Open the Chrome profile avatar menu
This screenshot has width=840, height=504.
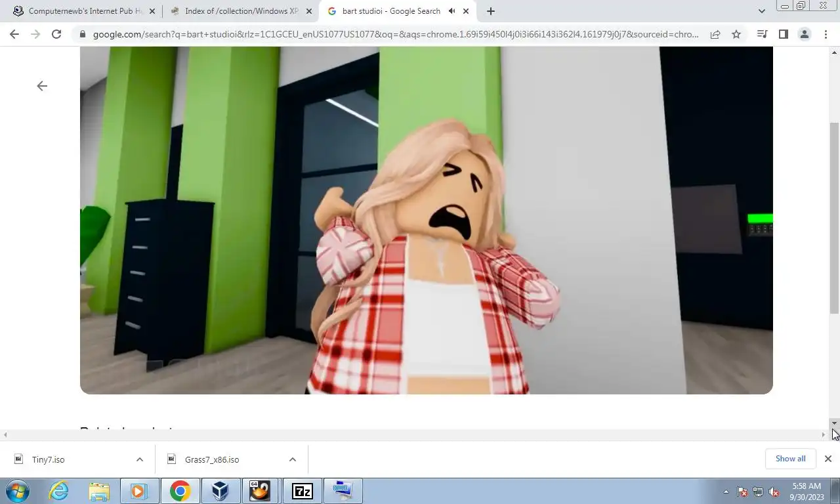pos(804,34)
